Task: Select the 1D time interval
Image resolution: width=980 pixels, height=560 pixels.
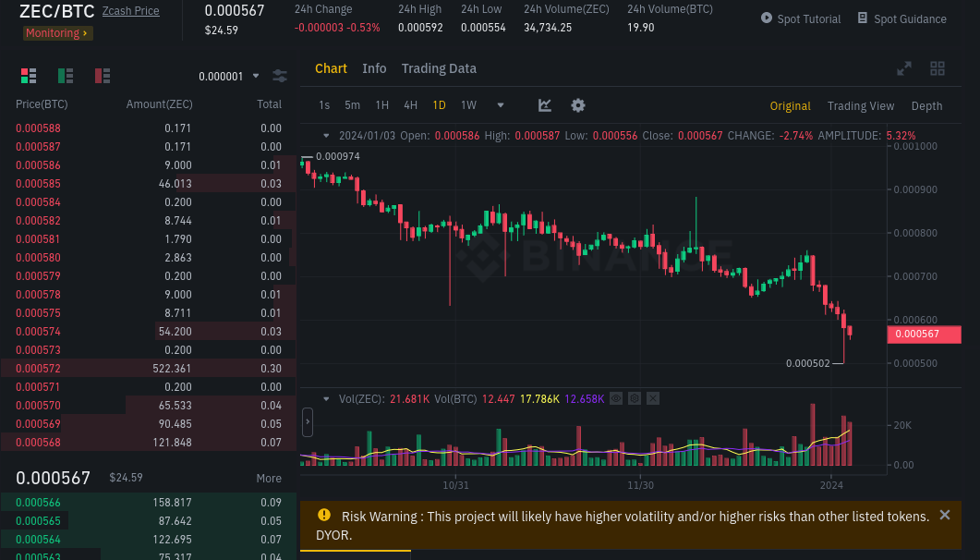Action: [440, 105]
